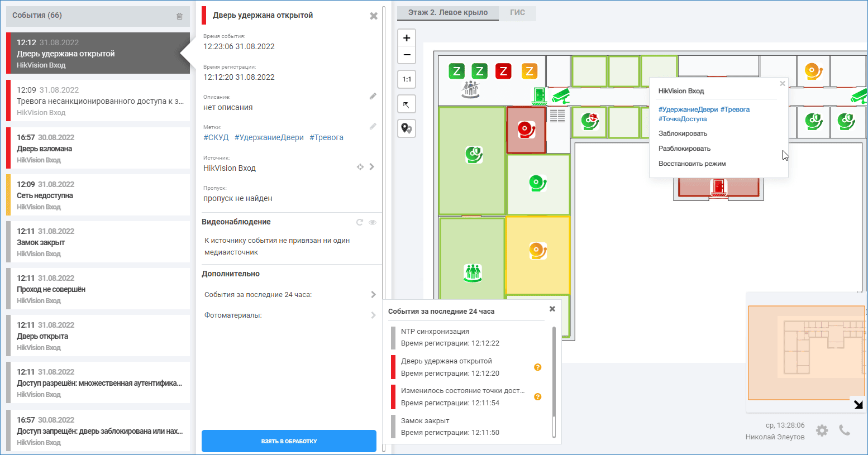Select Заблокировать in the popup menu
Image resolution: width=868 pixels, height=455 pixels.
pyautogui.click(x=683, y=133)
